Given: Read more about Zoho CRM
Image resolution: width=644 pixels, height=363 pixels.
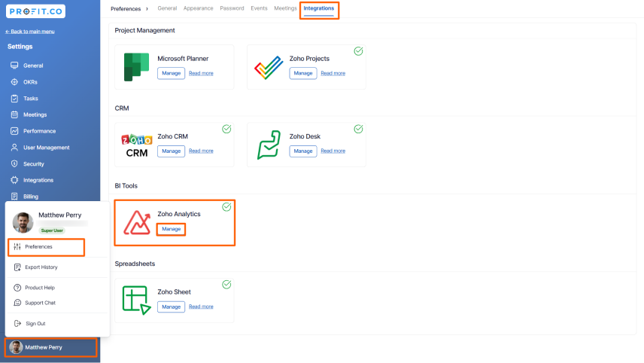Looking at the screenshot, I should tap(202, 151).
